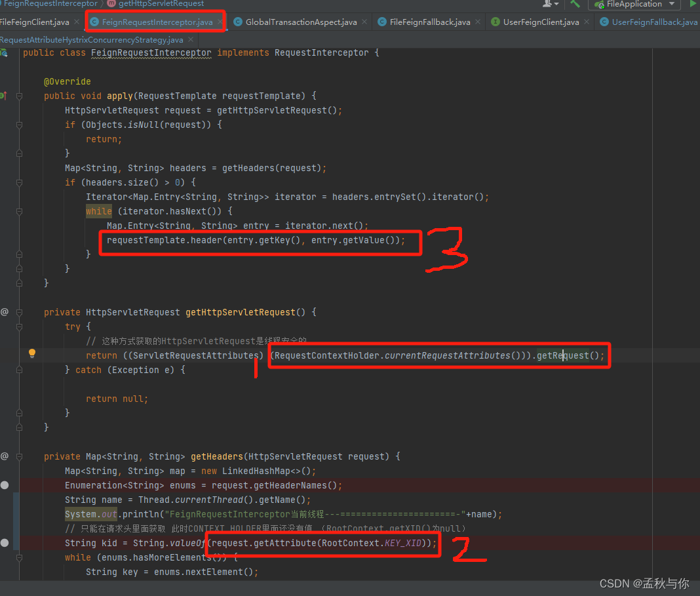The image size is (700, 596).
Task: Click the @ gutter icon beside getHeaders method
Action: pyautogui.click(x=5, y=456)
